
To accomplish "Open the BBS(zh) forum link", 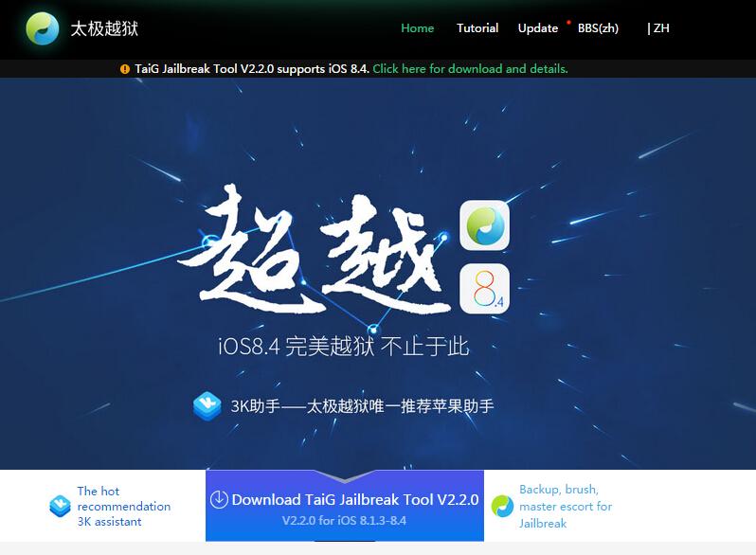I will (598, 28).
